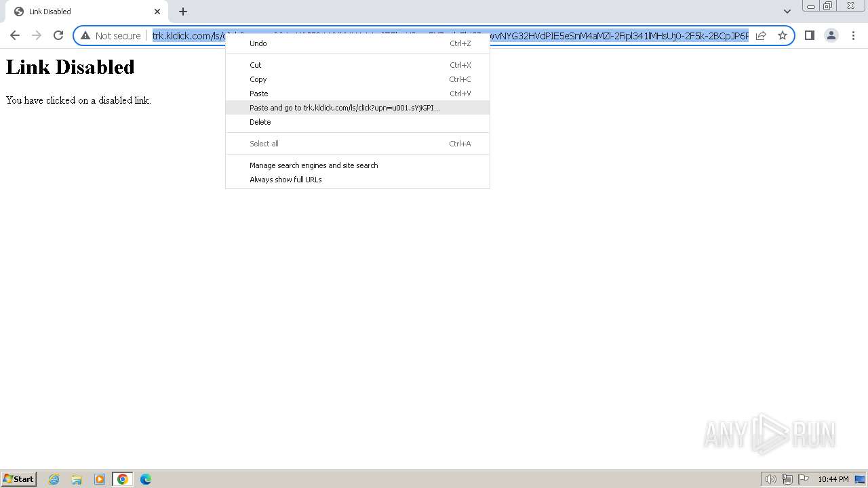
Task: Restore down the browser window
Action: 828,5
